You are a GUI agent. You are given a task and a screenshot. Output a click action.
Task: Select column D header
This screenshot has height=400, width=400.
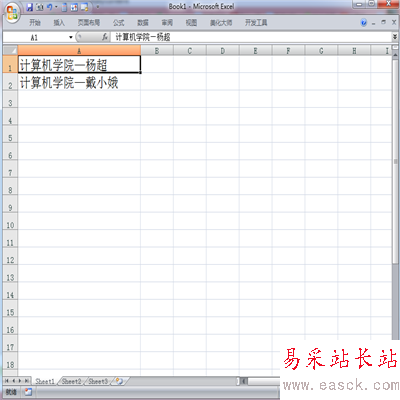[223, 51]
